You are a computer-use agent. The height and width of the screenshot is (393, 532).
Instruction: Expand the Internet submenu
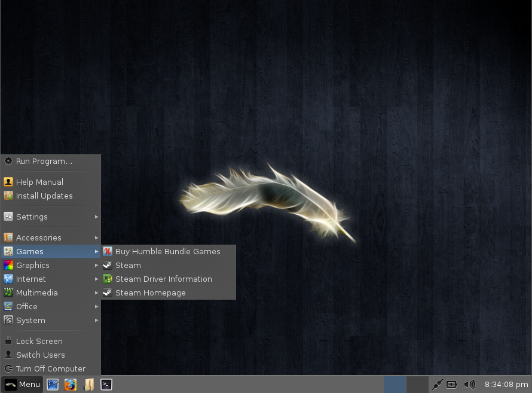tap(51, 279)
